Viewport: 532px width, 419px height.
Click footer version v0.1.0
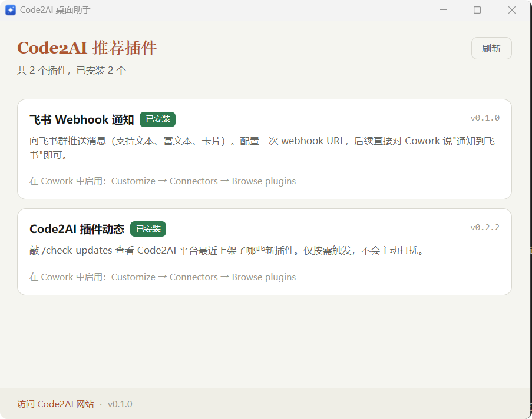tap(120, 404)
